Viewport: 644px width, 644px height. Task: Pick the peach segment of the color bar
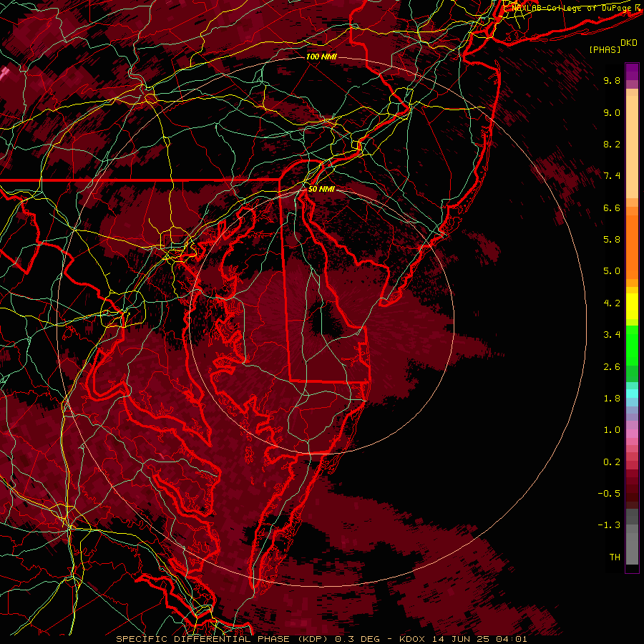point(632,148)
